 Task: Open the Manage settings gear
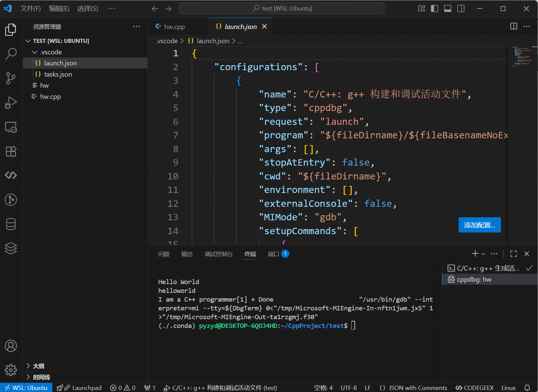[x=11, y=370]
